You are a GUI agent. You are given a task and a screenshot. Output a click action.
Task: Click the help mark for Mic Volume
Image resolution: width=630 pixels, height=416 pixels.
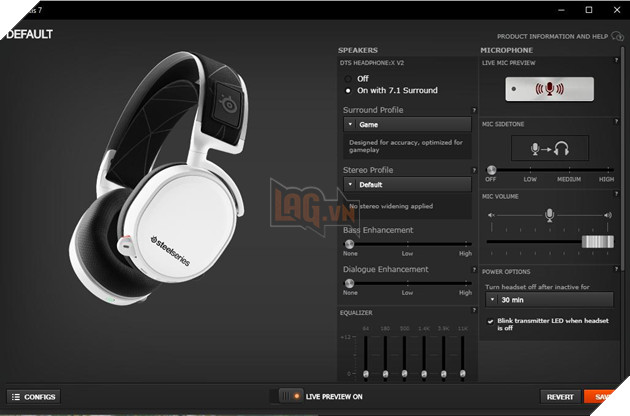pos(616,194)
